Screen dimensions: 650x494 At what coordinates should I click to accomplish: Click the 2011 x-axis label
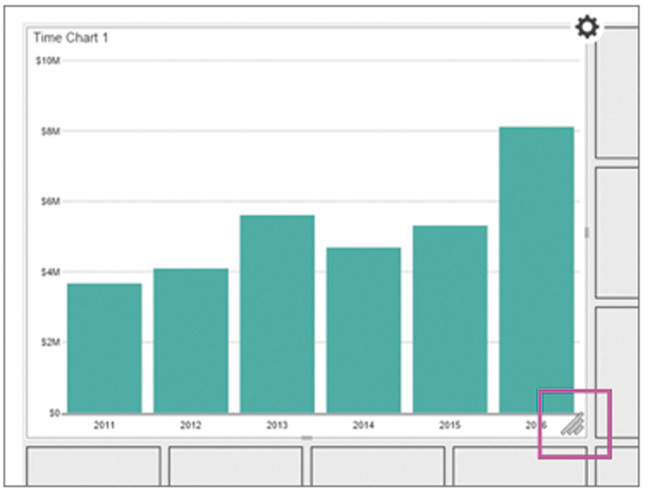[104, 425]
